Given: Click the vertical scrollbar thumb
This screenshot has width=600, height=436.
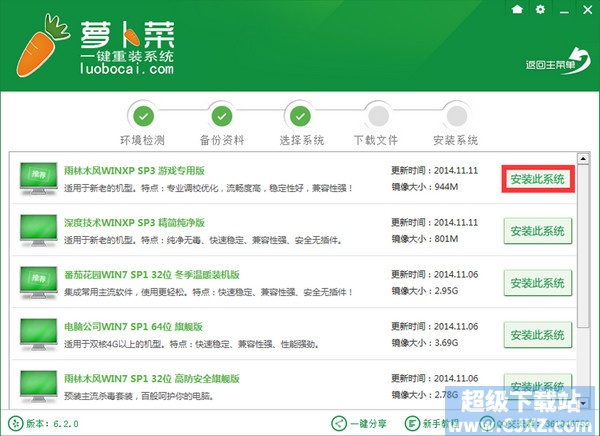Looking at the screenshot, I should 583,246.
